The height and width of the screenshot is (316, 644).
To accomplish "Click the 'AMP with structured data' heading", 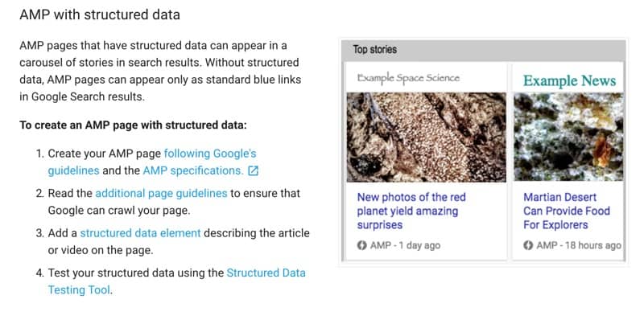I will pos(100,14).
